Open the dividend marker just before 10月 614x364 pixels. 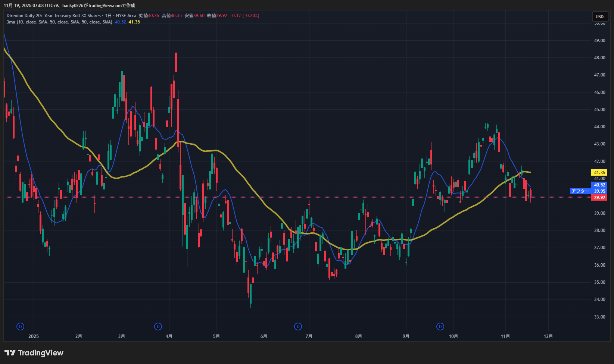coord(440,327)
